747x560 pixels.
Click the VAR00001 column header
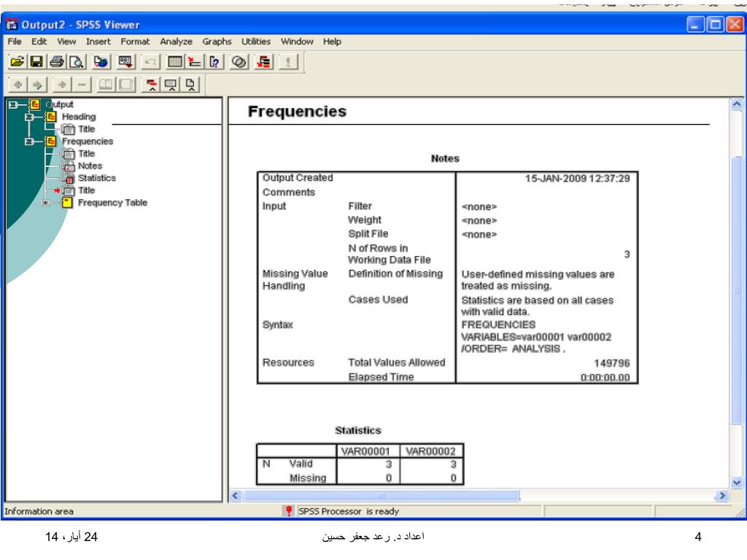[x=365, y=451]
